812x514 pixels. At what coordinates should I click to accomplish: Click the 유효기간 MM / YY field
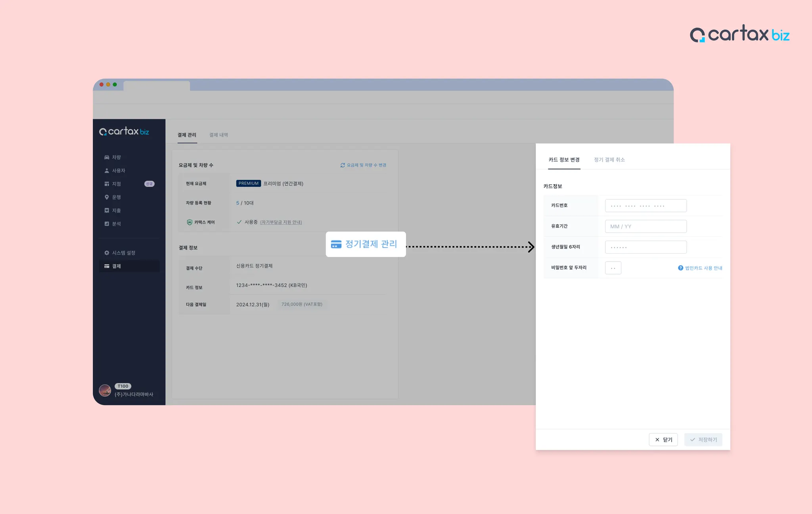pos(645,226)
